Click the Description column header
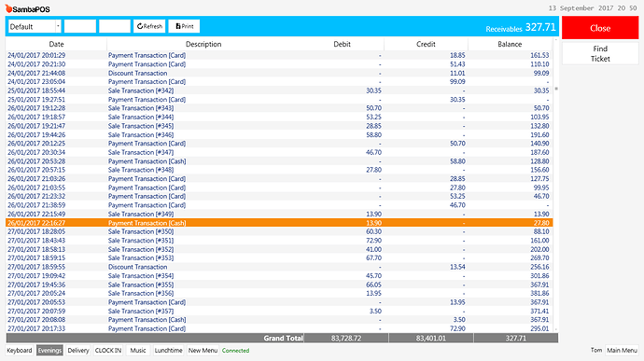 click(203, 44)
